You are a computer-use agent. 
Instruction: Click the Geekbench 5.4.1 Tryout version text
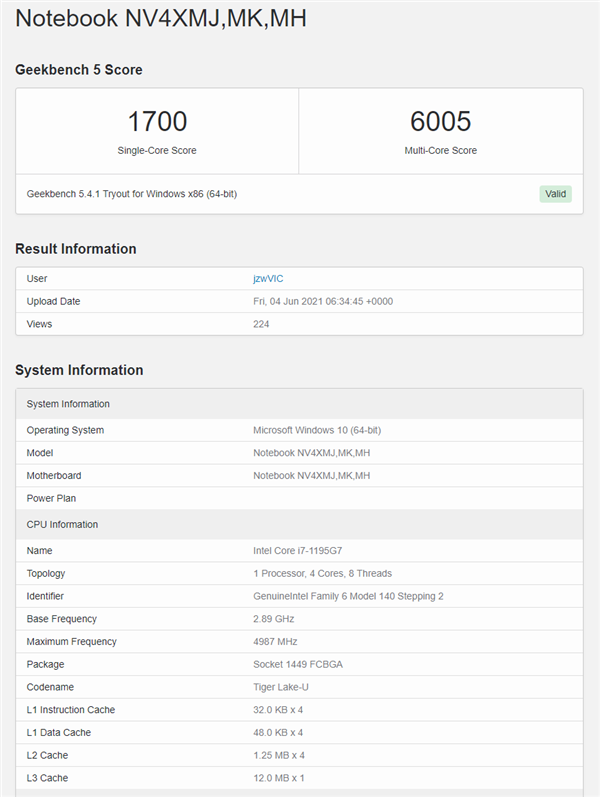132,194
